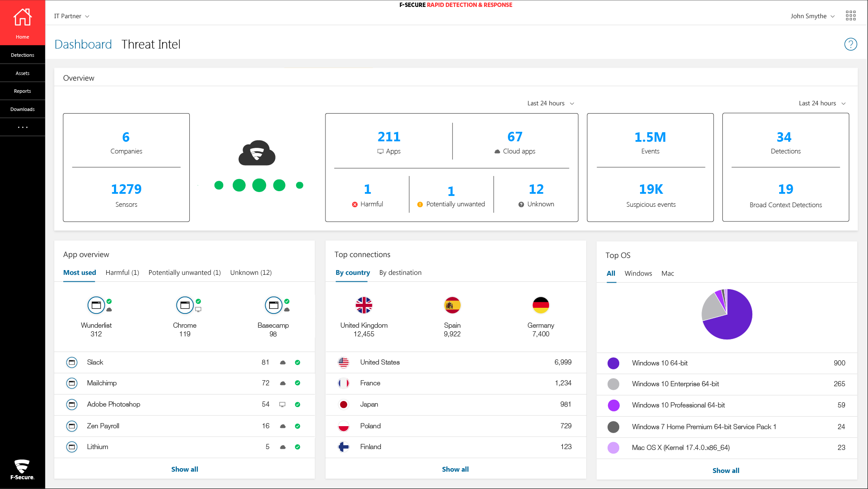Open Last 24 hours dropdown above Detections card
The height and width of the screenshot is (489, 868).
[822, 103]
